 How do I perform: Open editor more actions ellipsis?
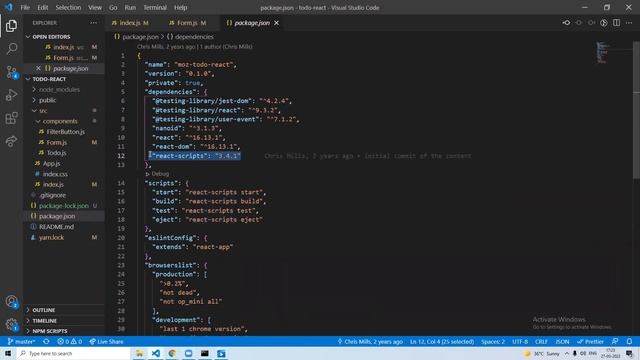click(629, 23)
